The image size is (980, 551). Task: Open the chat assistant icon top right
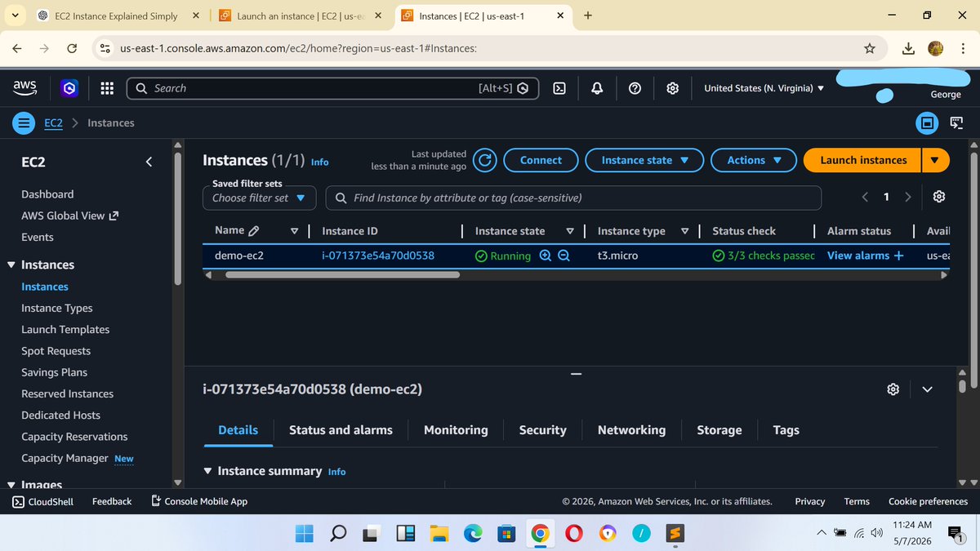(x=956, y=123)
